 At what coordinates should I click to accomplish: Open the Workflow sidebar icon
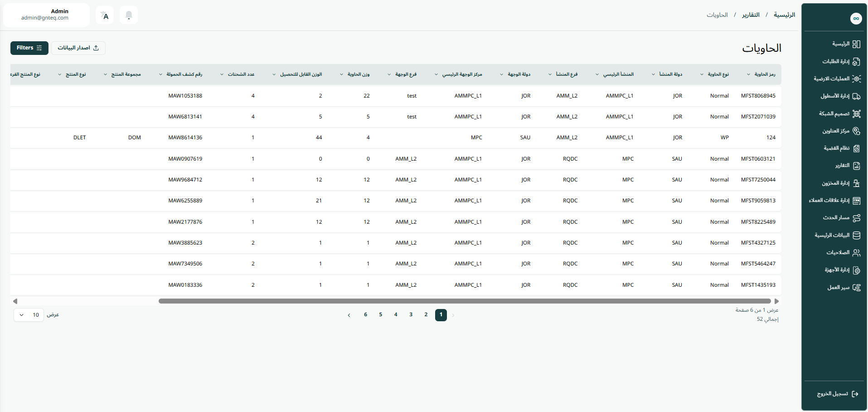(856, 288)
